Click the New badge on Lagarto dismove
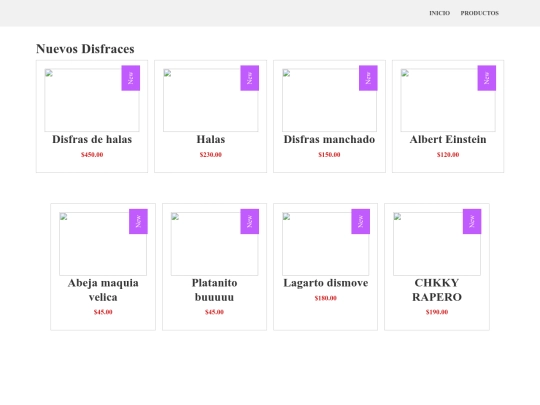This screenshot has height=405, width=540. [361, 221]
